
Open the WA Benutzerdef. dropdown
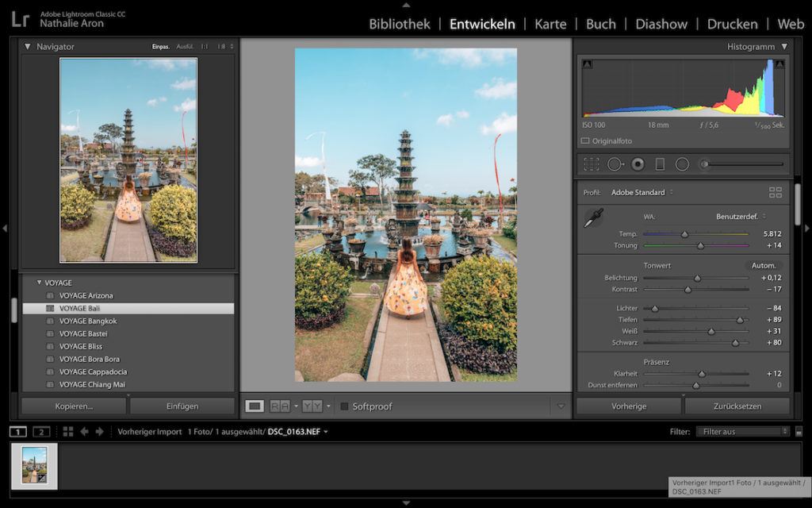pos(741,216)
